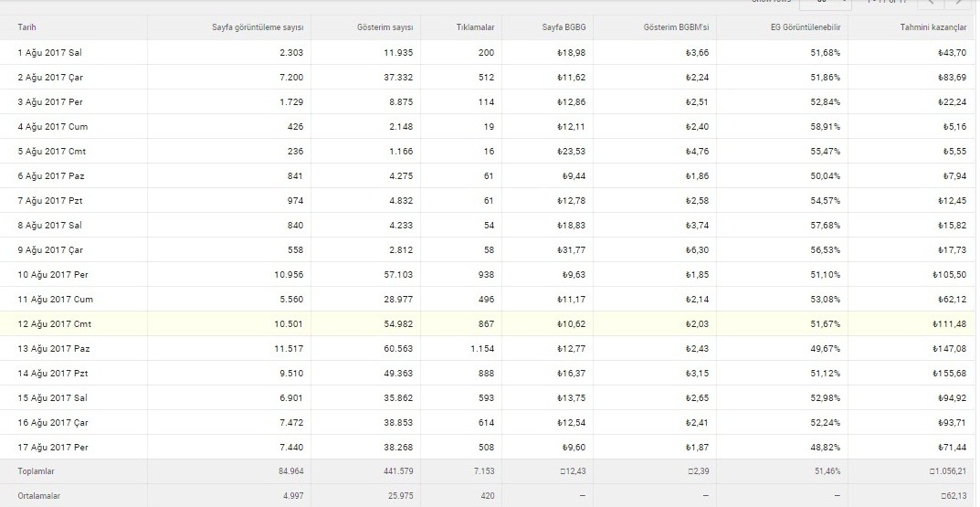Sort by Sayfa görüntüleme sayısı column
This screenshot has width=980, height=507.
pyautogui.click(x=258, y=27)
